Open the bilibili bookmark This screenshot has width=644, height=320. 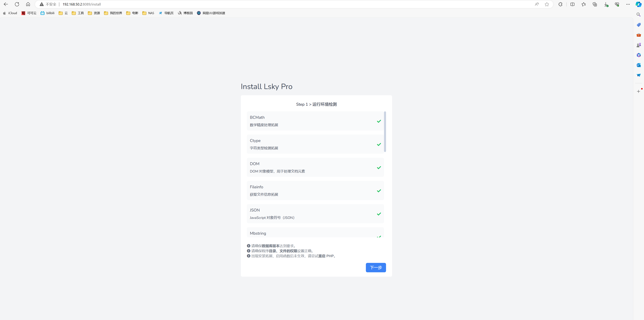(x=48, y=13)
